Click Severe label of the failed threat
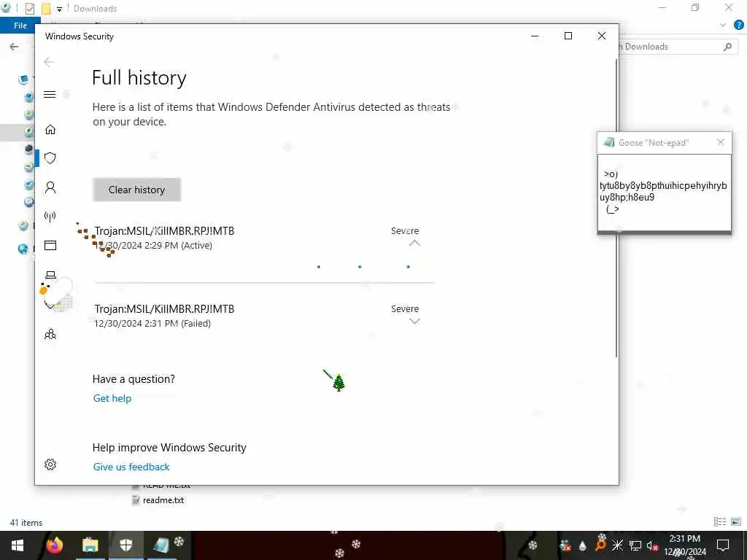The image size is (747, 560). point(405,308)
